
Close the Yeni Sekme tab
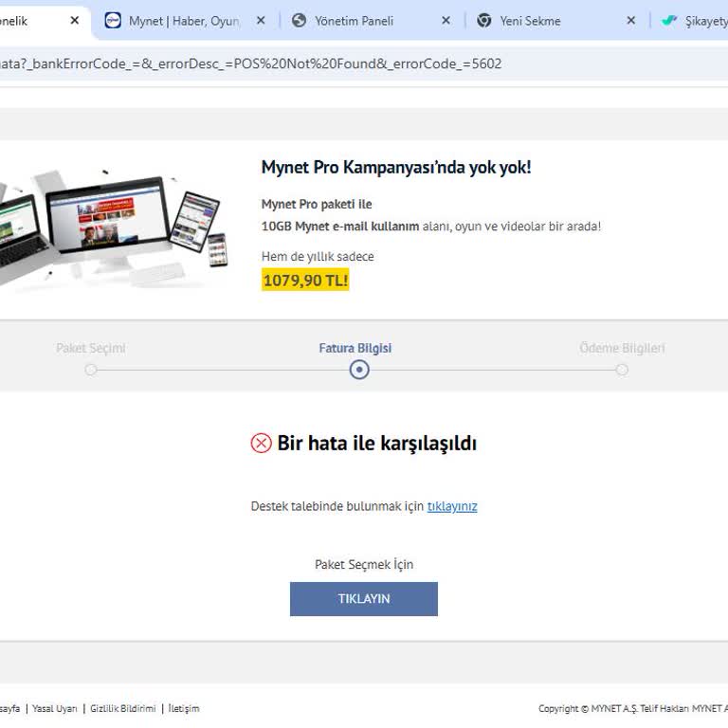[631, 21]
